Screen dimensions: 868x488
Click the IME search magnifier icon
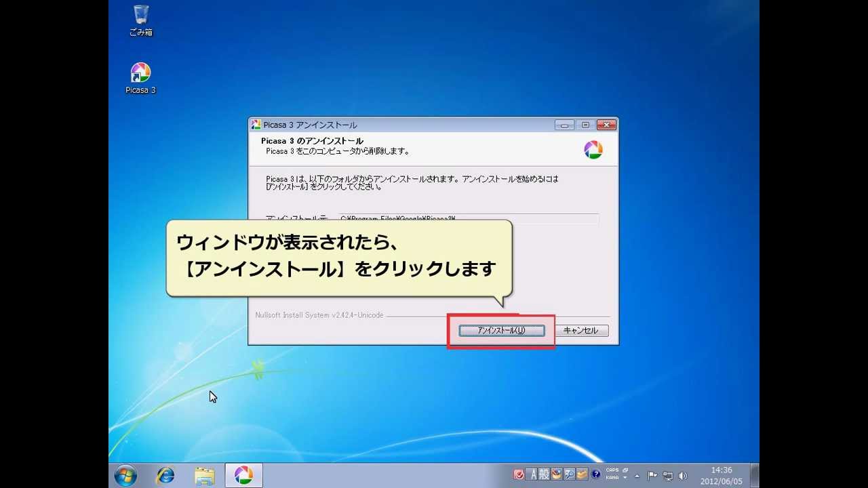570,474
